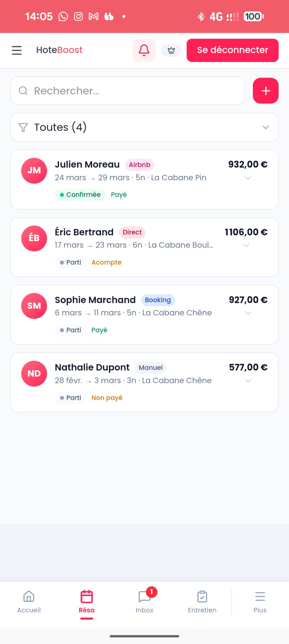Open the Inbox message icon
The image size is (289, 644).
pyautogui.click(x=144, y=597)
